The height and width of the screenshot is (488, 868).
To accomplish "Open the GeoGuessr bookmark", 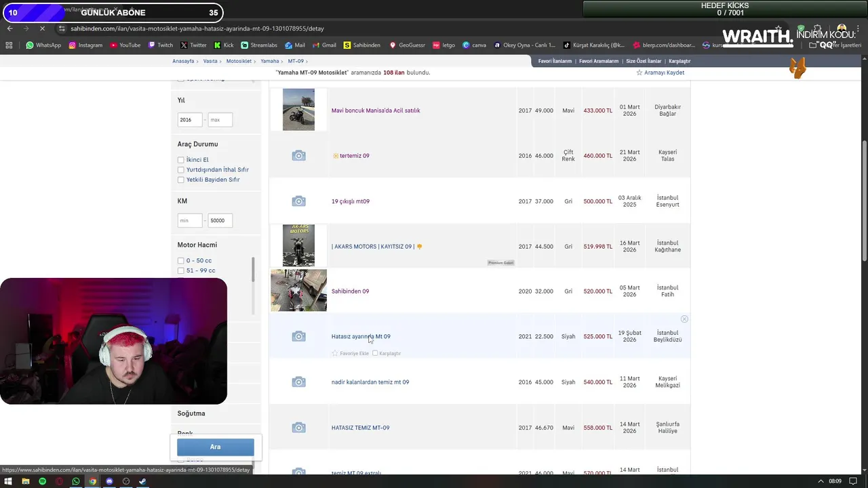I will coord(407,45).
